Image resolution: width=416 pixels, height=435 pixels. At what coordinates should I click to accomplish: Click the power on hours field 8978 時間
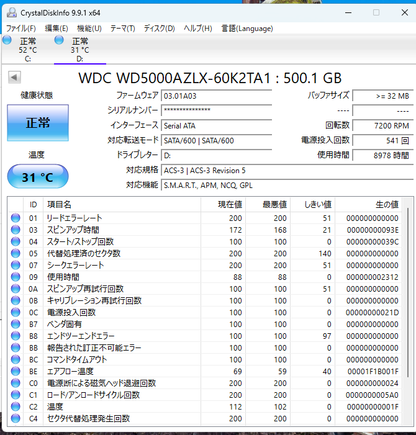(x=383, y=155)
